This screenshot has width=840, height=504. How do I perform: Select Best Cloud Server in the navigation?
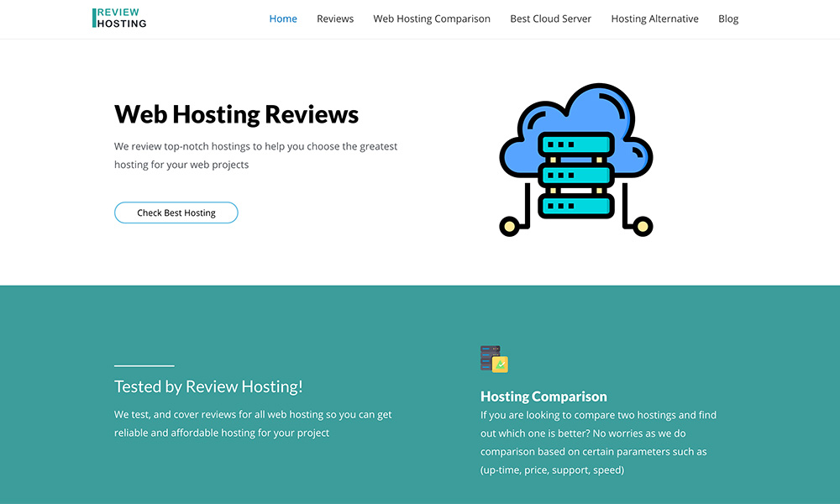pyautogui.click(x=550, y=18)
